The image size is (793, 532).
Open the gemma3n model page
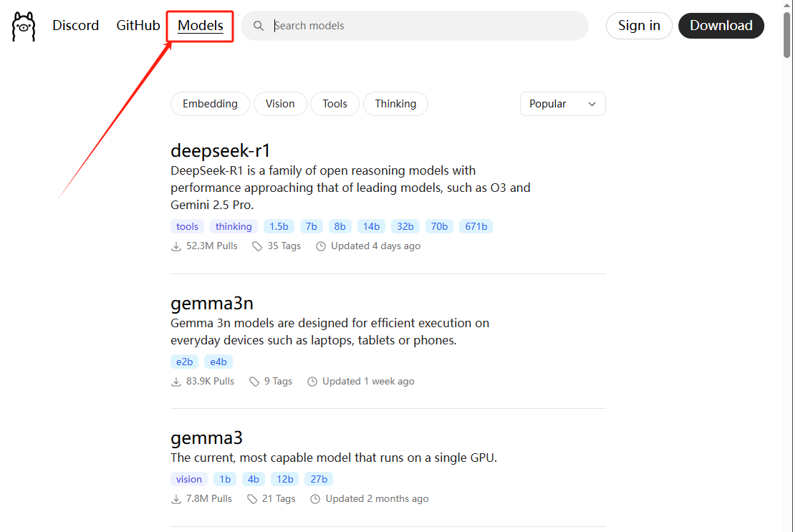(x=212, y=304)
